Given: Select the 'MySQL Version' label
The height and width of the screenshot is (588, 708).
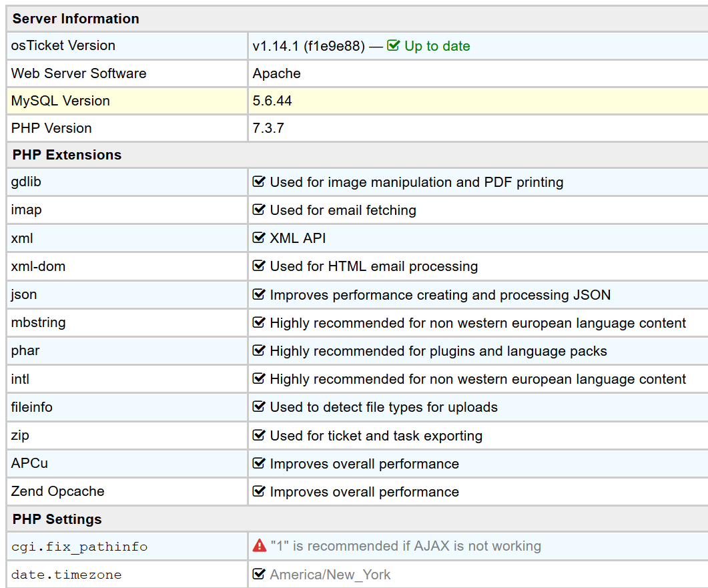Looking at the screenshot, I should coord(61,101).
